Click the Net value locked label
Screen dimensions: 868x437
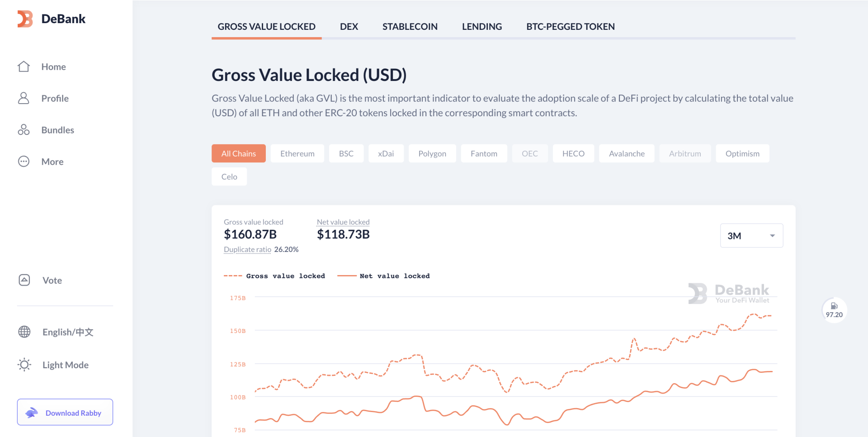[x=343, y=222]
